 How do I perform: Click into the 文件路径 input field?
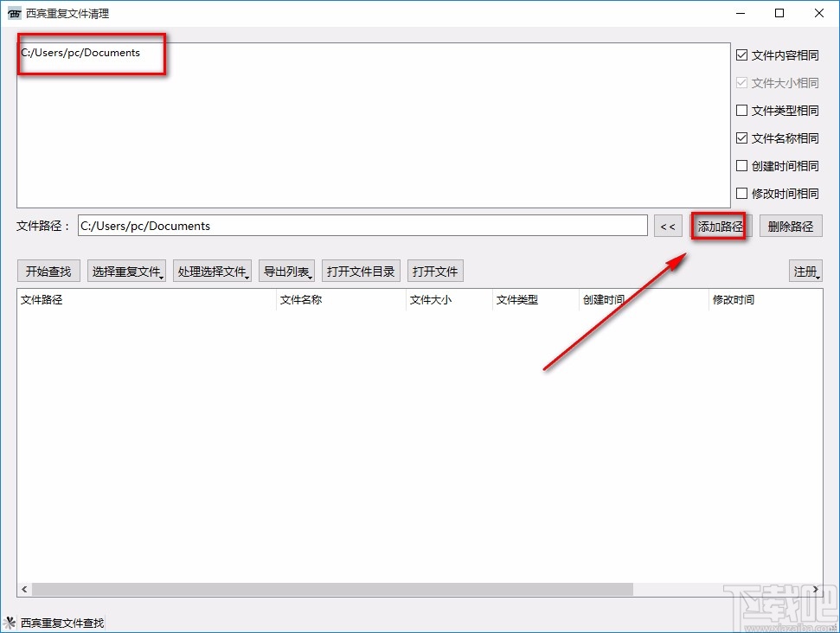(362, 226)
